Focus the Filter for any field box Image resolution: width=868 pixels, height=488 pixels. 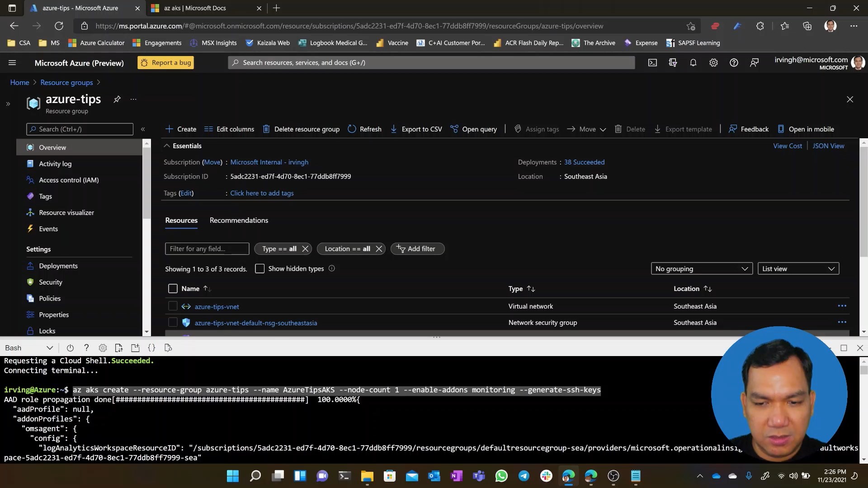click(x=207, y=249)
